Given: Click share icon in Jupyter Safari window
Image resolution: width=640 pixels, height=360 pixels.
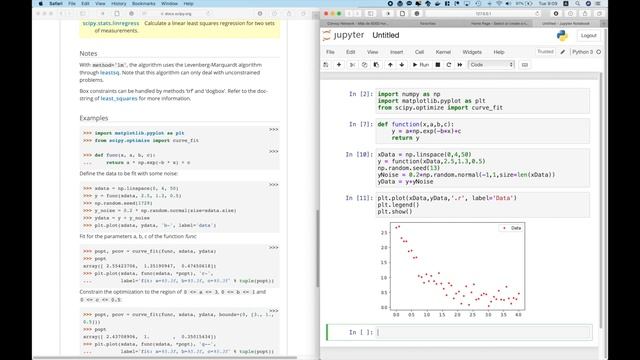Looking at the screenshot, I should tap(584, 13).
